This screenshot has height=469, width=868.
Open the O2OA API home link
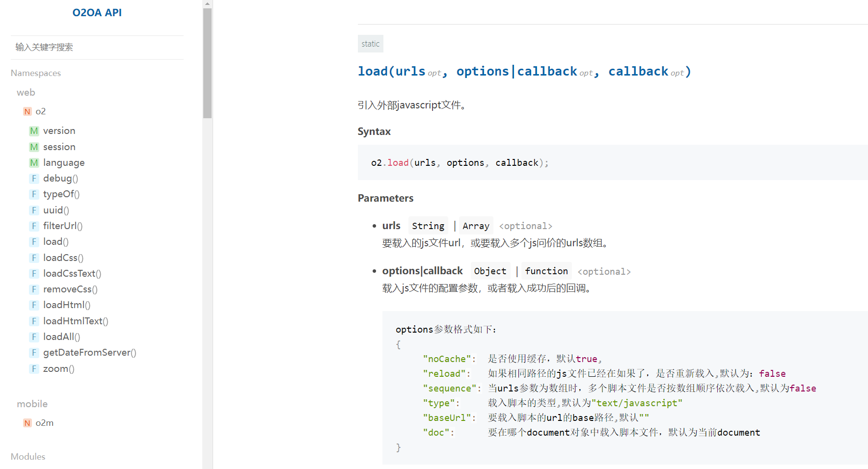click(97, 13)
